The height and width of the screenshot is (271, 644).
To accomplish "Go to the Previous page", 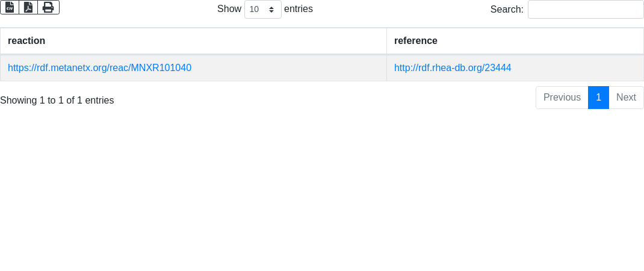I will [562, 98].
